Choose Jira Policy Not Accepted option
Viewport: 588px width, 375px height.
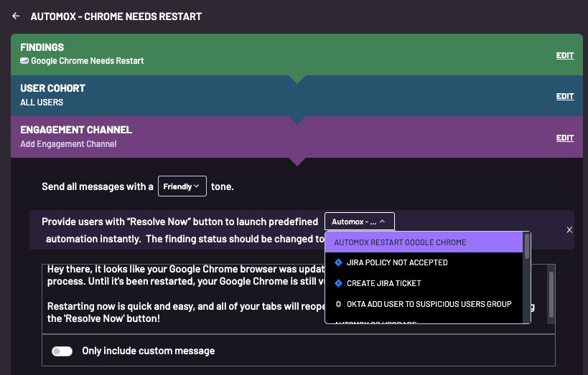(424, 262)
